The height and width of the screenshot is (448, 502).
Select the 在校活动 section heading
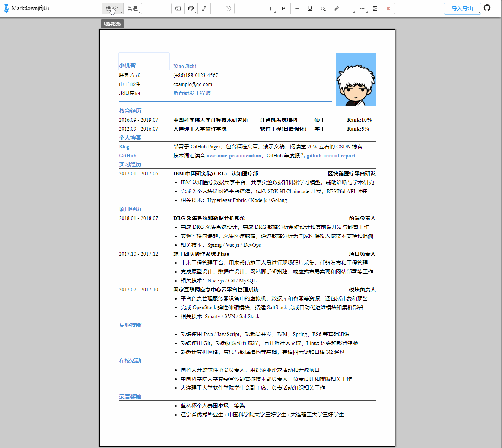tap(130, 361)
